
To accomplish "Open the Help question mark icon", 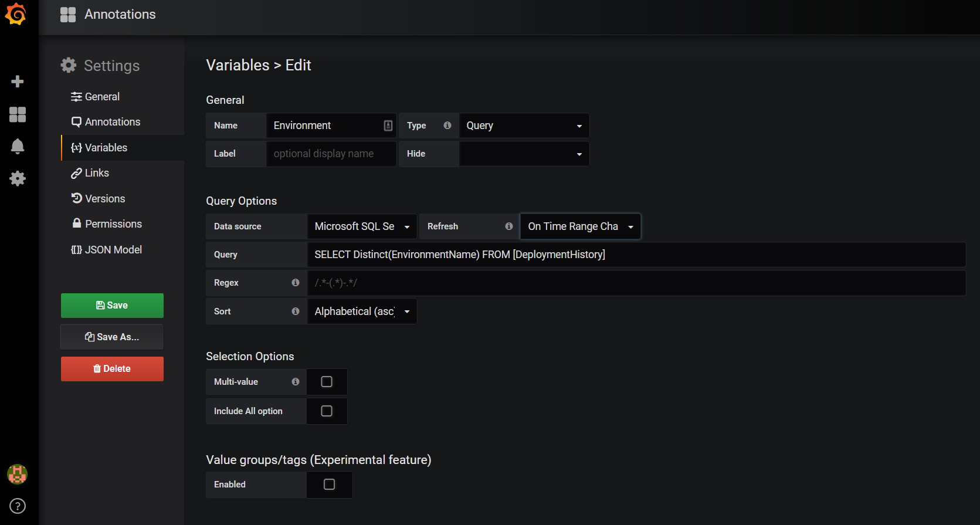I will (x=18, y=506).
